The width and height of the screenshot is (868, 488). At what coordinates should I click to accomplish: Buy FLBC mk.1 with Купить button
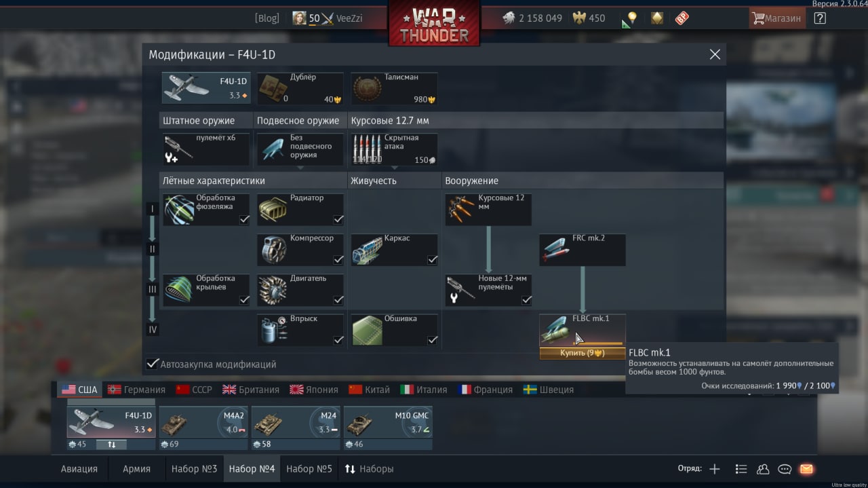[x=583, y=353]
